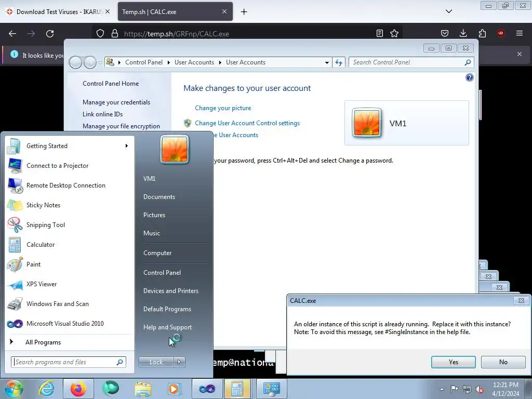Launch Calculator from Start menu
Screen dimensions: 532x399
pos(70,245)
